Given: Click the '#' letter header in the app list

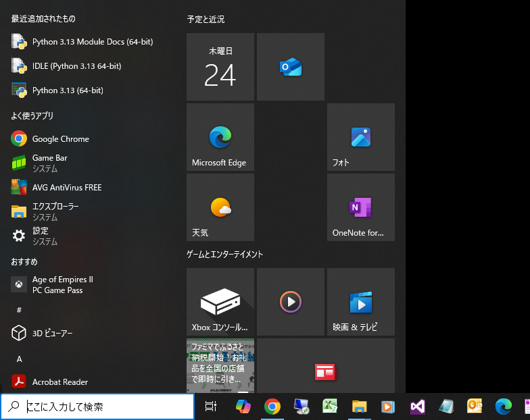Looking at the screenshot, I should pyautogui.click(x=19, y=310).
